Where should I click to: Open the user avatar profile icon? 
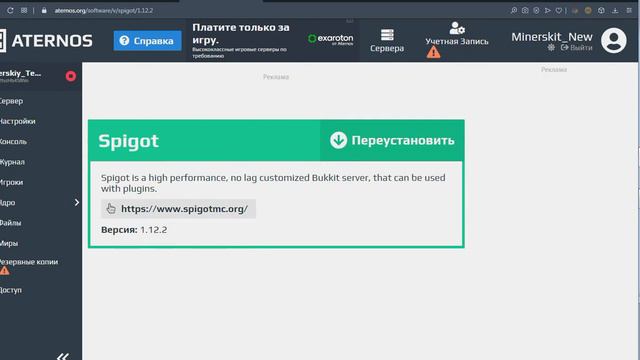(613, 40)
